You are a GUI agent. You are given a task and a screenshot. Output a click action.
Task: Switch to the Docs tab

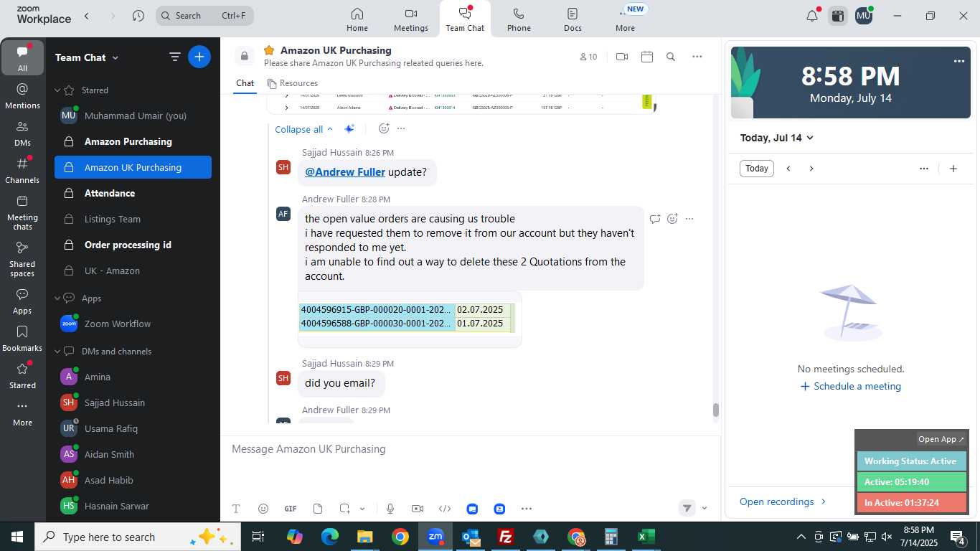(x=573, y=19)
